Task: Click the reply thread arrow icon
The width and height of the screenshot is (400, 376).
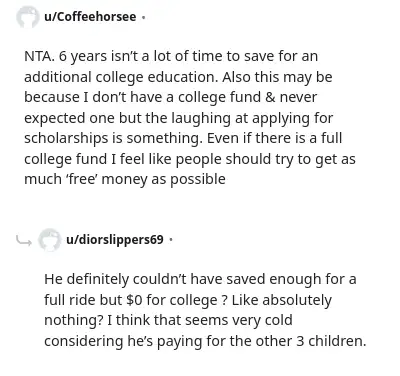Action: coord(23,240)
